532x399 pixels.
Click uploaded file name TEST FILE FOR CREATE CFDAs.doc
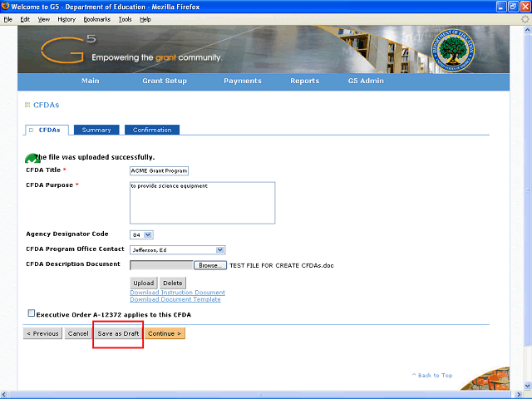(282, 265)
